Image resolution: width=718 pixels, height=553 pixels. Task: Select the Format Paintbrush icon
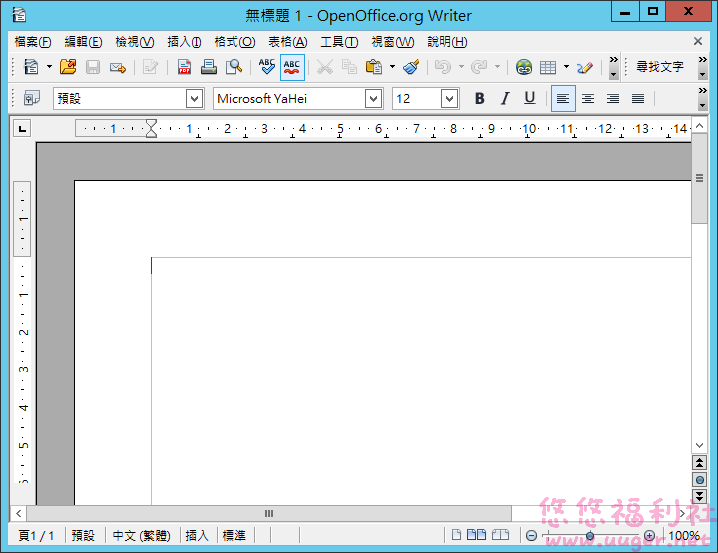point(411,67)
